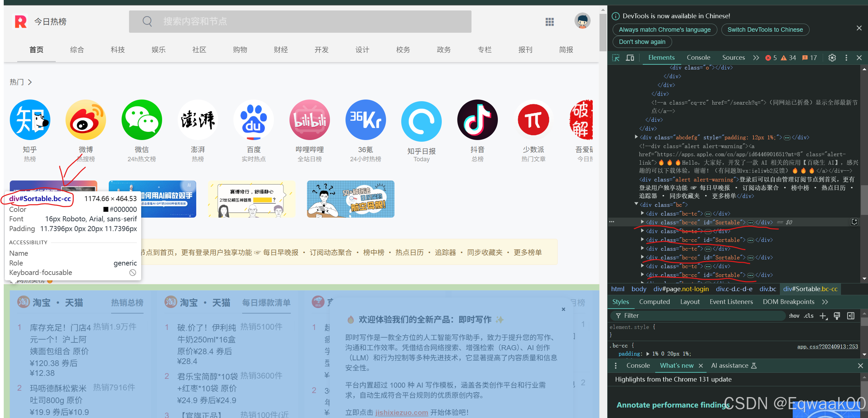Click the #000000 color swatch

(x=106, y=210)
